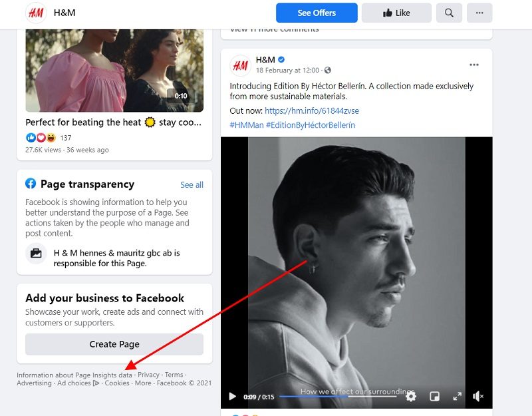The width and height of the screenshot is (532, 416).
Task: Open the Terms footer link
Action: 174,375
